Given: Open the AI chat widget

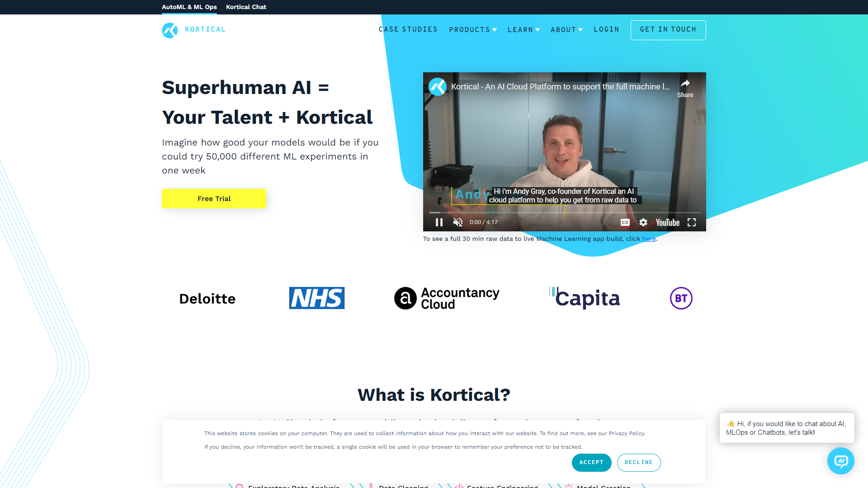Looking at the screenshot, I should pyautogui.click(x=841, y=461).
